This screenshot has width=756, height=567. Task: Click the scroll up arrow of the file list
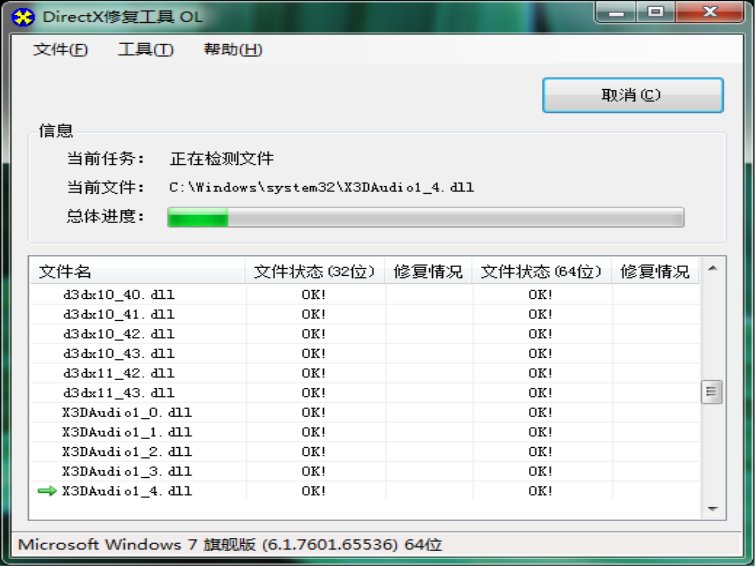click(x=712, y=269)
